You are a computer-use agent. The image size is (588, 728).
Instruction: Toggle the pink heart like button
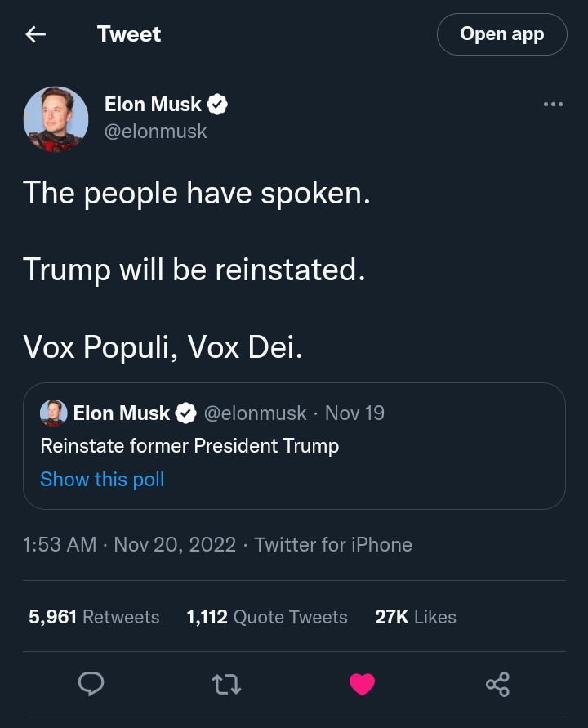362,684
